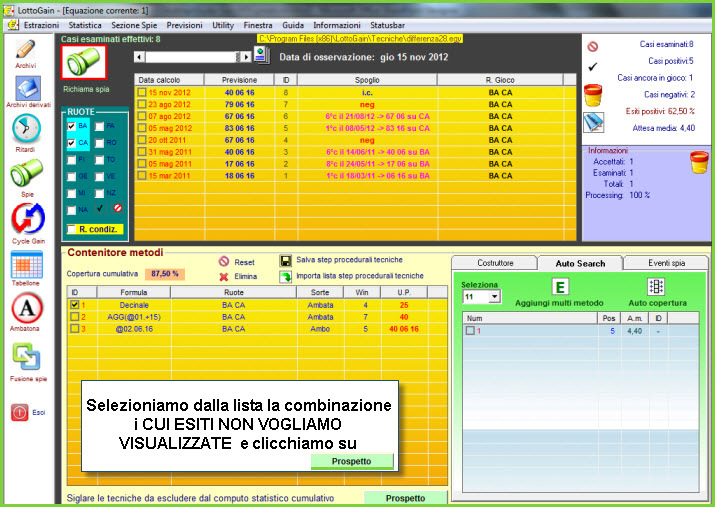Open the Utility menu

click(x=223, y=25)
